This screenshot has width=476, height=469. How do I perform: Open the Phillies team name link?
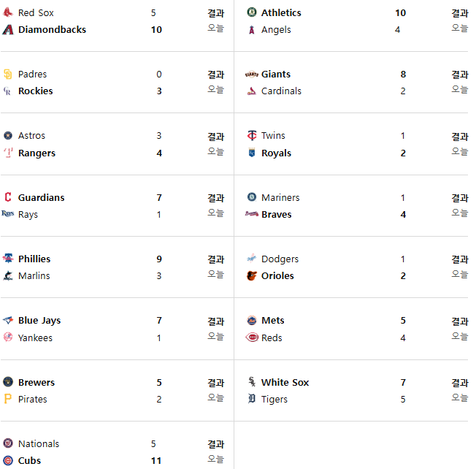(x=34, y=259)
